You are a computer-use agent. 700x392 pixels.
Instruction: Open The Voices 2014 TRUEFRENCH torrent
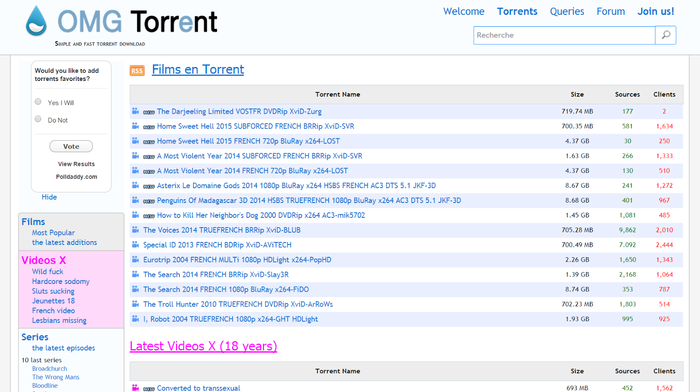pyautogui.click(x=222, y=230)
